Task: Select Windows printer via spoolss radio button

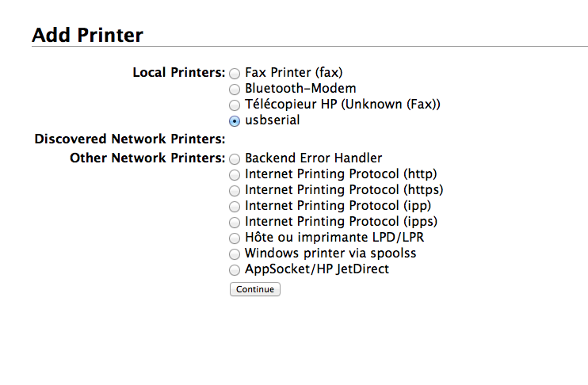Action: pyautogui.click(x=235, y=254)
